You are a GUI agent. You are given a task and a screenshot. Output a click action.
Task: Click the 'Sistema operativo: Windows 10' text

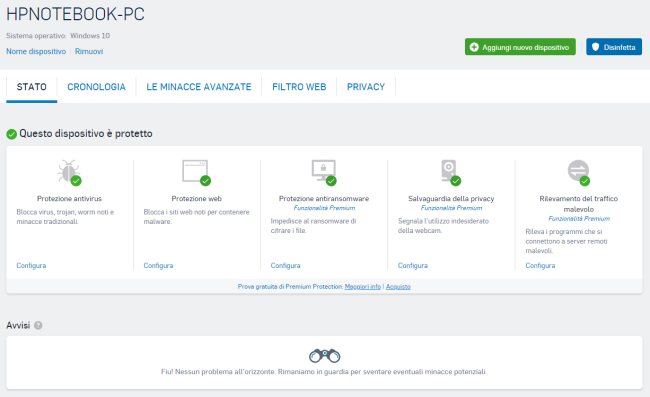click(58, 36)
